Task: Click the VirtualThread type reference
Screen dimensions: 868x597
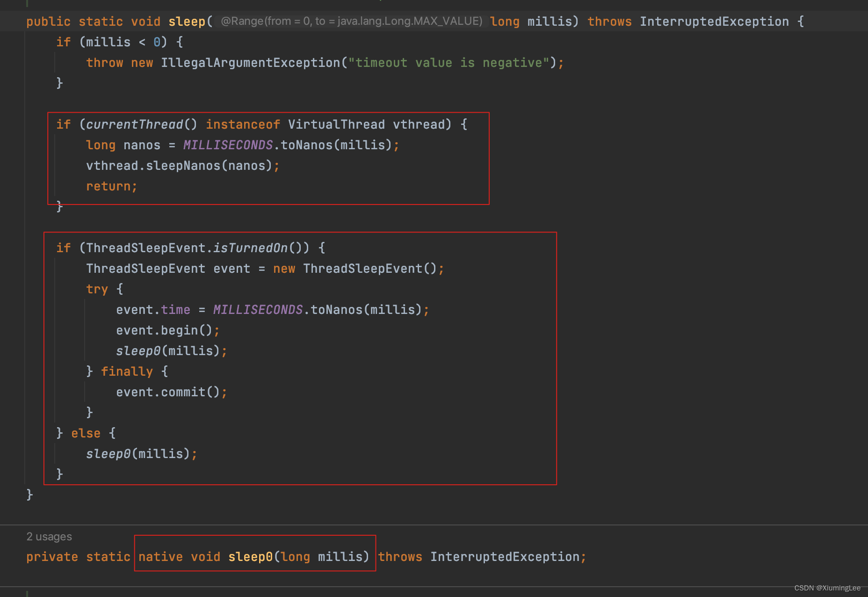Action: click(336, 124)
